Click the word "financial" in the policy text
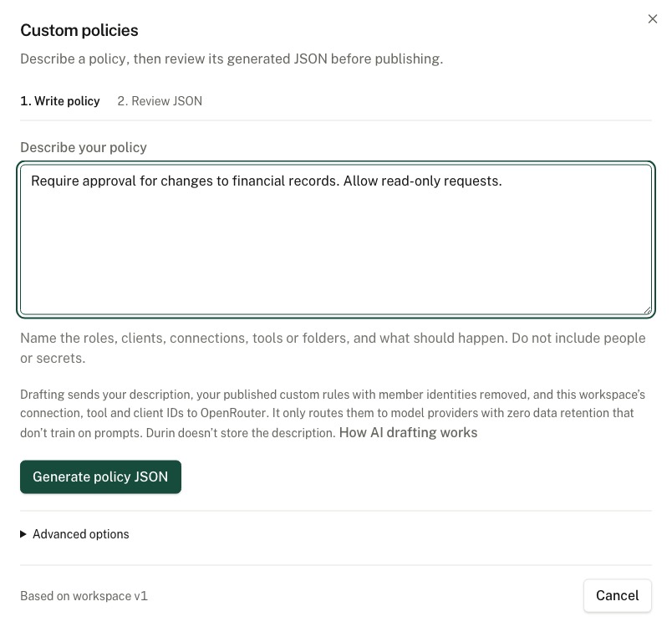Viewport: 672px width, 632px height. coord(258,181)
